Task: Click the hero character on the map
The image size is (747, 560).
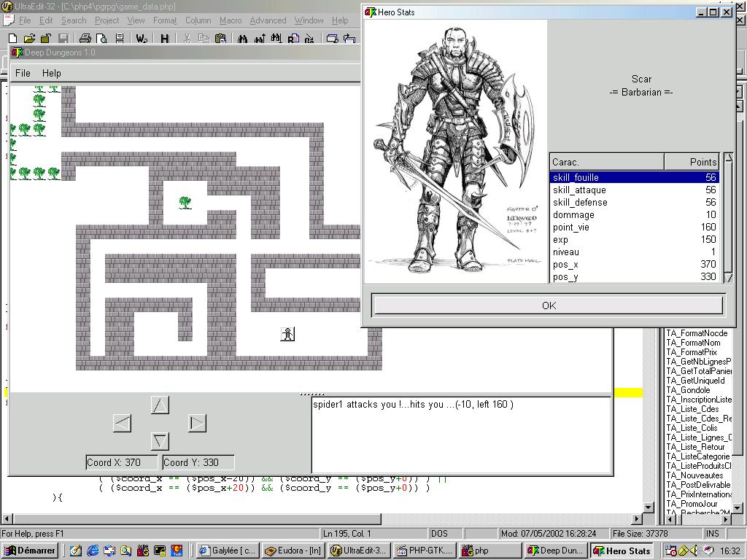Action: point(287,334)
